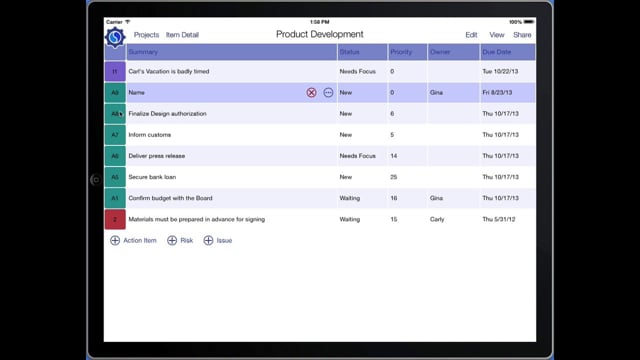640x360 pixels.
Task: Open the ellipsis more options icon in Name row
Action: pyautogui.click(x=328, y=93)
